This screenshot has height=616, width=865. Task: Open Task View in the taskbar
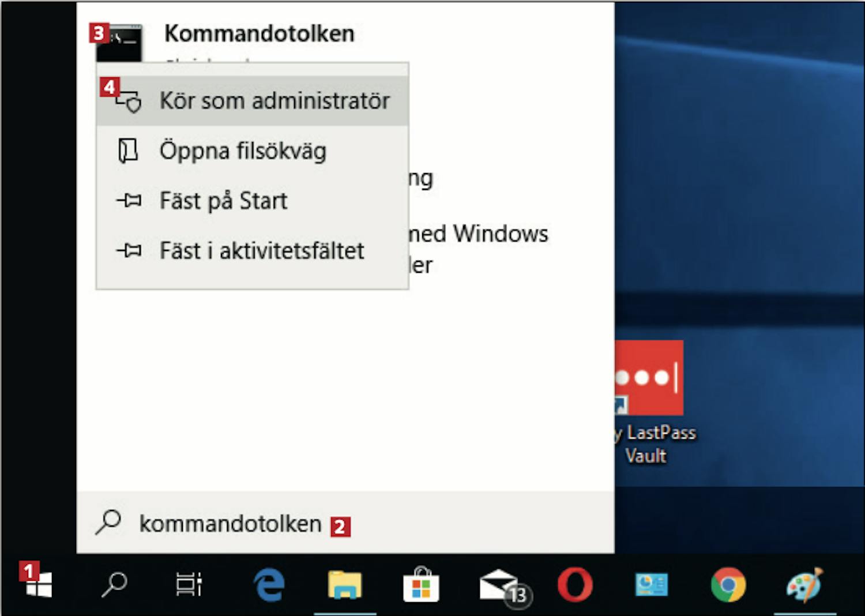pyautogui.click(x=189, y=584)
